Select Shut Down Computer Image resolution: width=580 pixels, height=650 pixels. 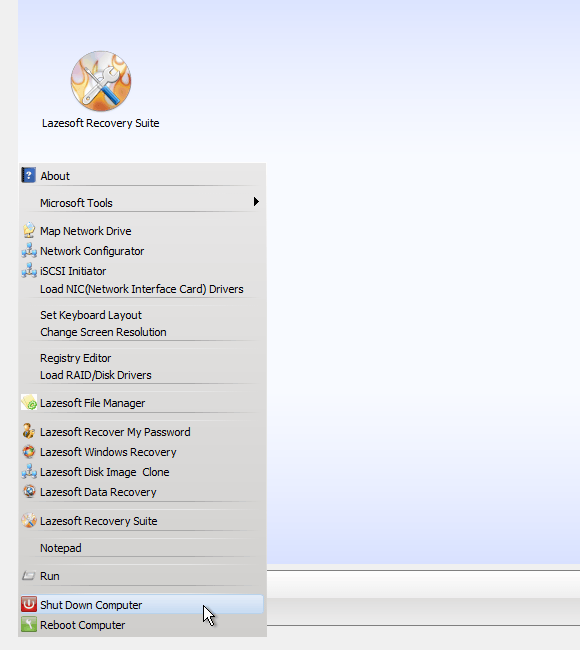[142, 605]
